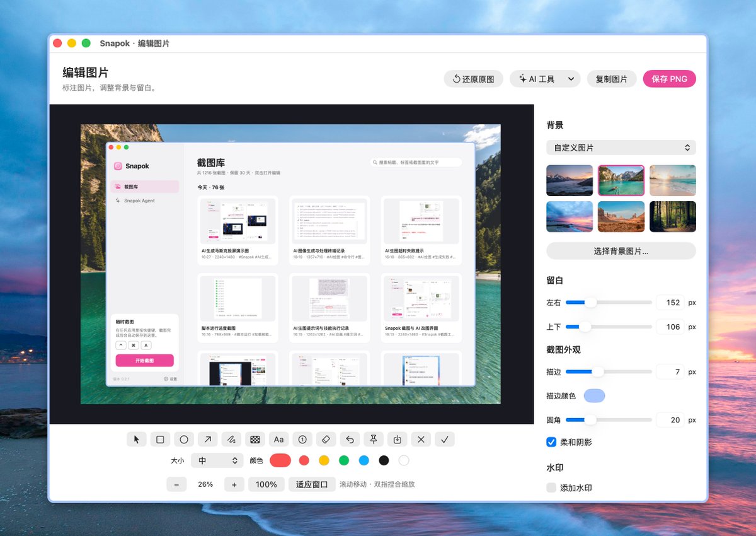Click the 截图外观 section label
This screenshot has width=756, height=536.
(563, 350)
